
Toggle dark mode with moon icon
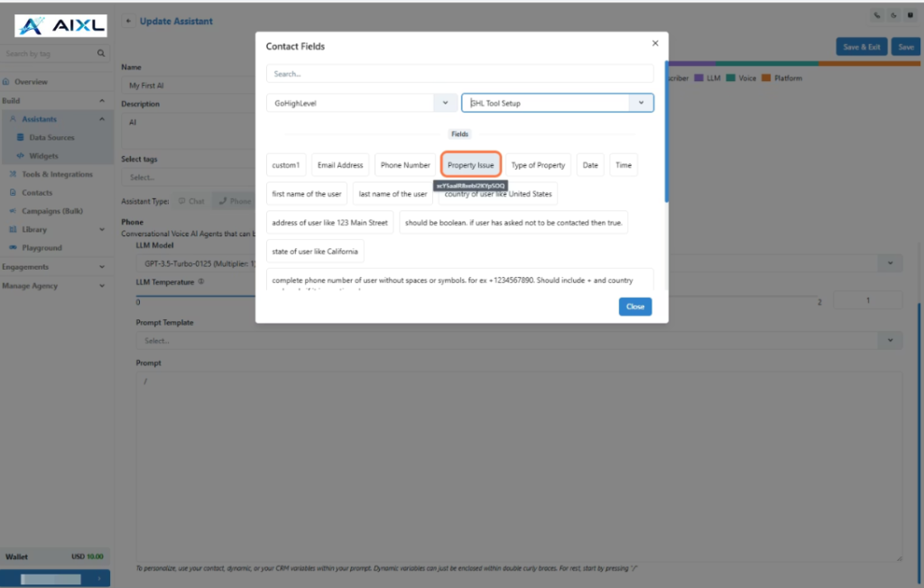point(892,15)
